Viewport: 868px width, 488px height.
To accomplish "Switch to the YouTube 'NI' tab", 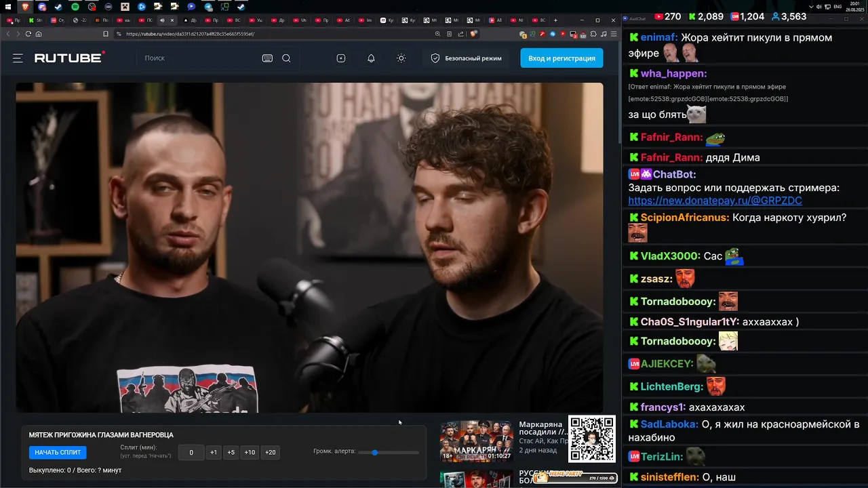I will tap(517, 20).
